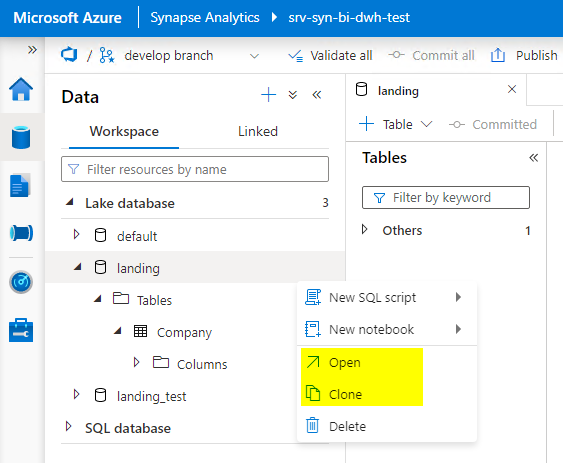563x463 pixels.
Task: Select the SQL database heading
Action: coord(128,429)
